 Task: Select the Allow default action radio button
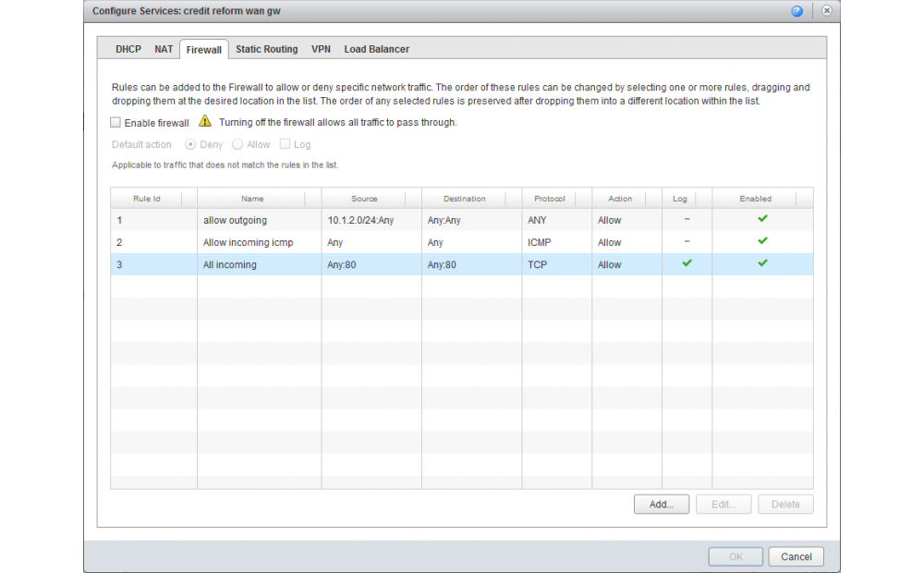[237, 145]
